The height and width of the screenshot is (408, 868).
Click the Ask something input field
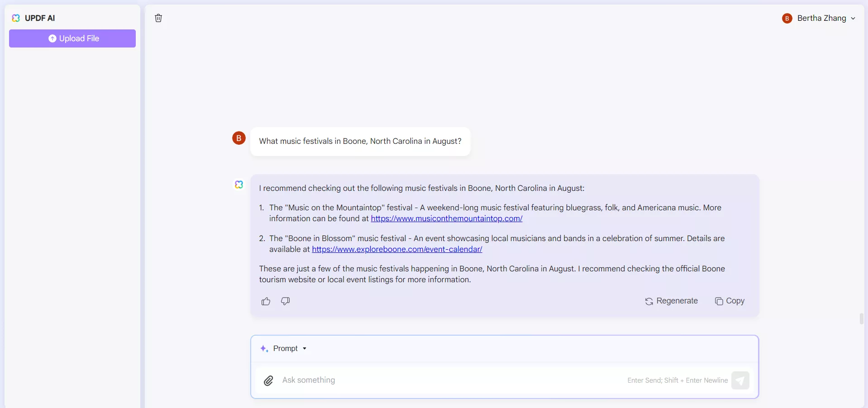pos(453,380)
